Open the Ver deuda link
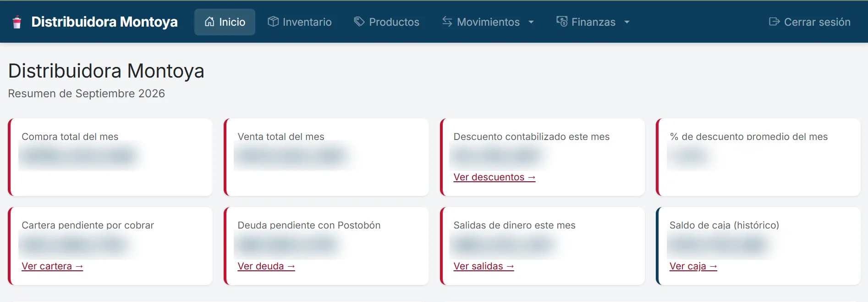This screenshot has height=302, width=868. [x=266, y=266]
